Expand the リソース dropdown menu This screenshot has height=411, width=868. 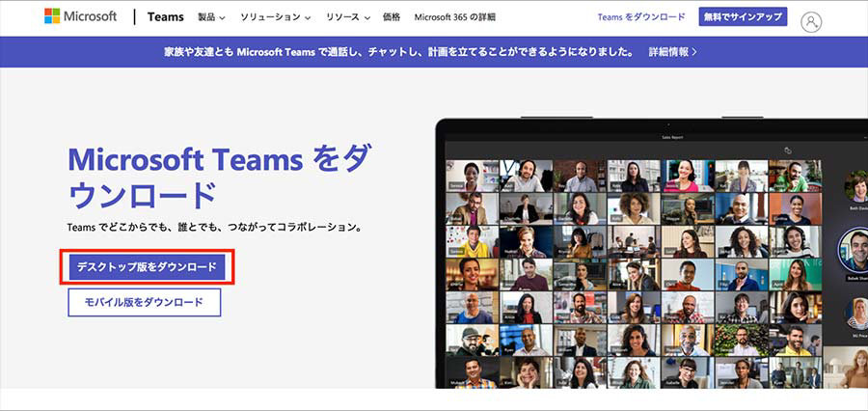click(347, 17)
